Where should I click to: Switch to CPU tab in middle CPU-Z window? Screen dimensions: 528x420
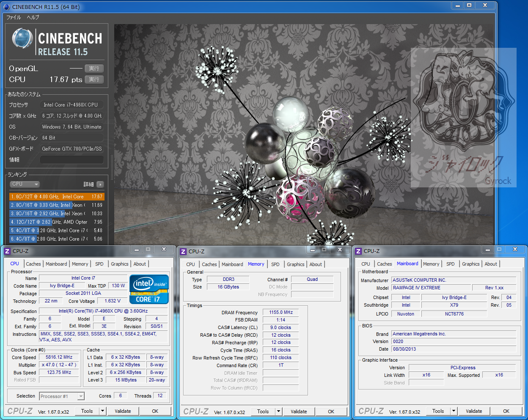(191, 264)
